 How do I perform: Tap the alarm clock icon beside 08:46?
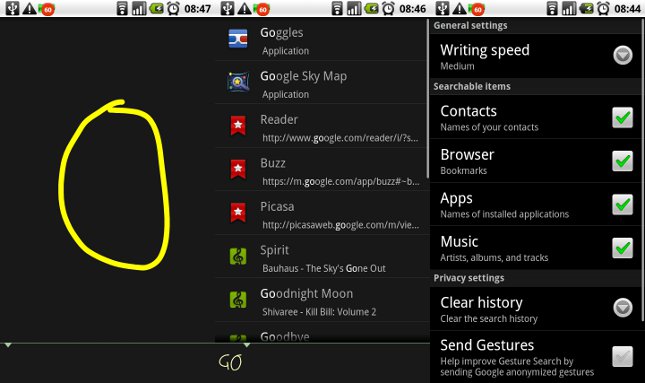point(389,8)
